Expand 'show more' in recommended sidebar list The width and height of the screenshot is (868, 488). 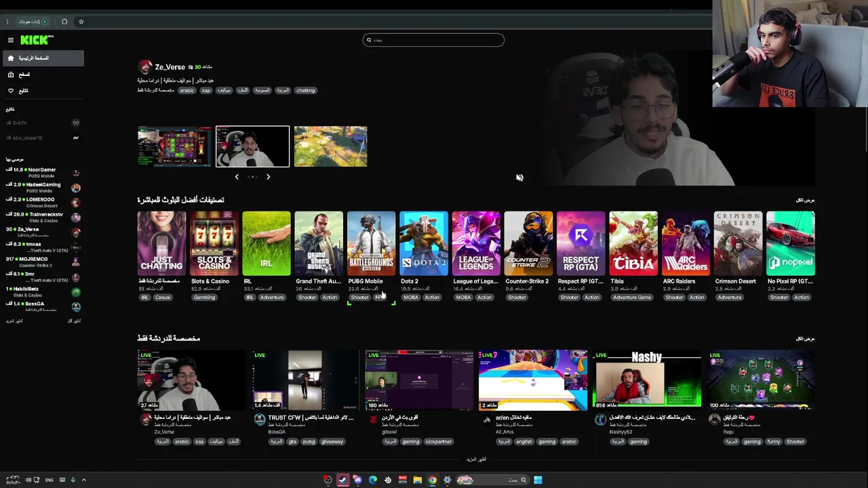coord(14,321)
